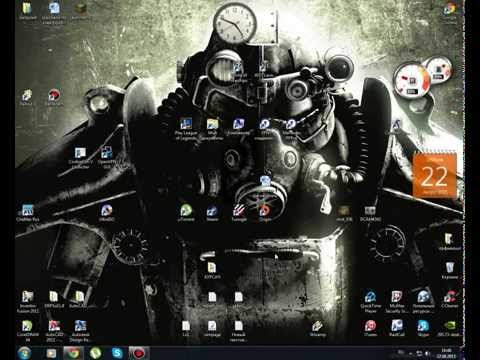This screenshot has width=480, height=360.
Task: Open the analog clock gadget
Action: pos(235,23)
